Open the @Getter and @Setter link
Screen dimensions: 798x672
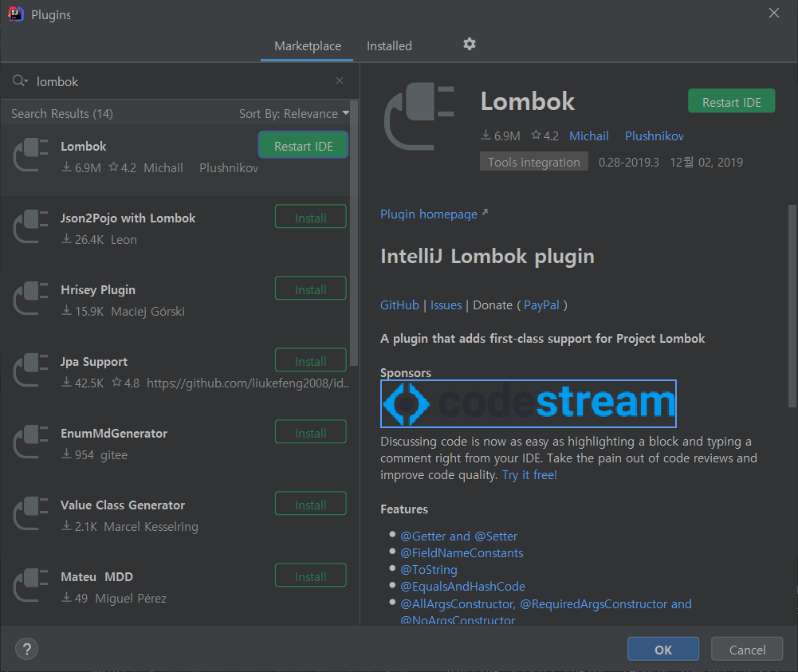458,536
